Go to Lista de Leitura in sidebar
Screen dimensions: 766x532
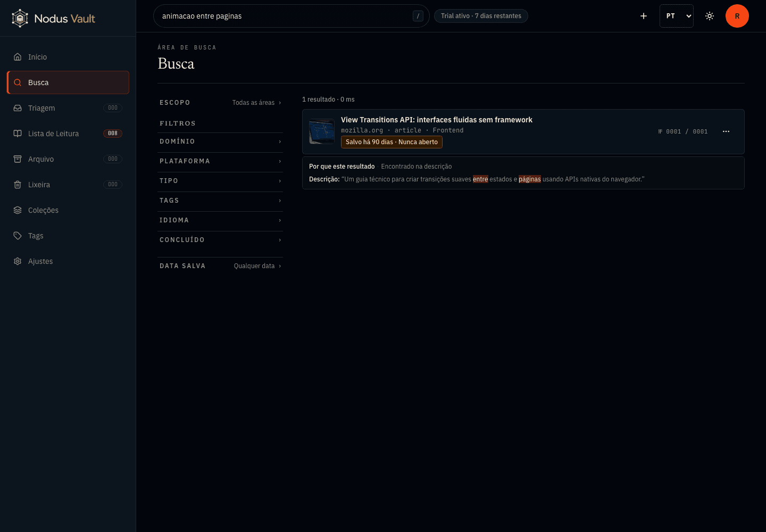[68, 134]
